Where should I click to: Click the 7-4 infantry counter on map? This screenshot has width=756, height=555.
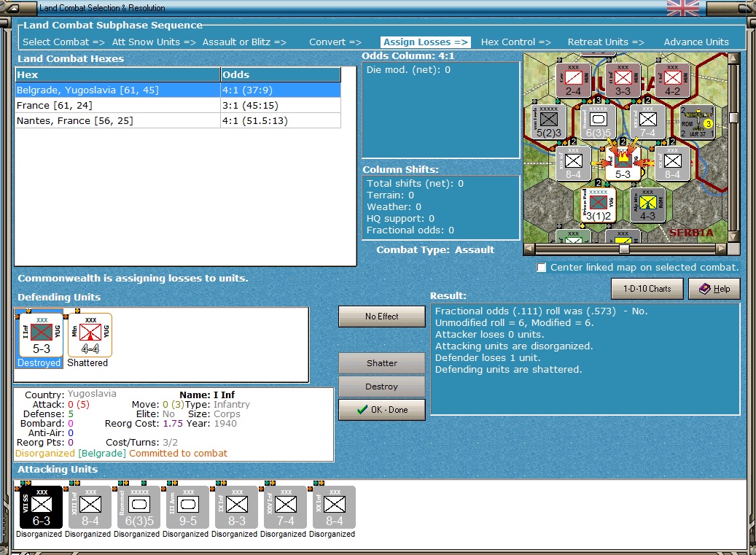647,122
